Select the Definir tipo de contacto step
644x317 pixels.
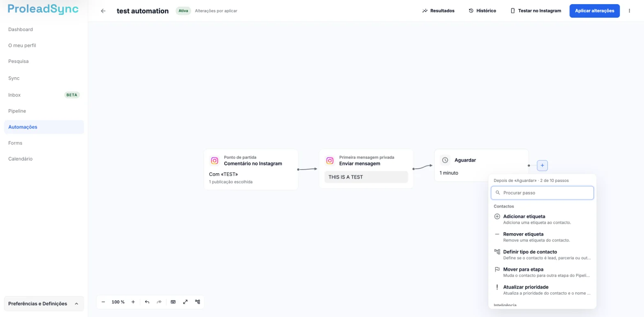tap(542, 255)
